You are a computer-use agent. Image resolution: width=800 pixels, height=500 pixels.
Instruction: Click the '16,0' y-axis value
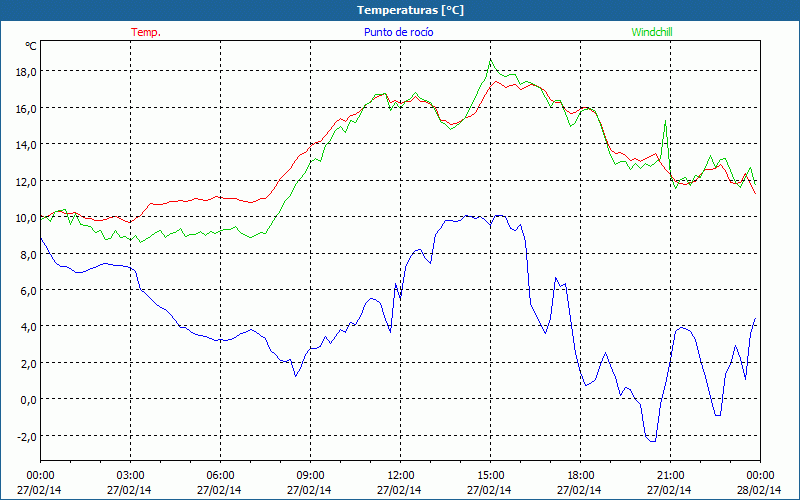26,109
